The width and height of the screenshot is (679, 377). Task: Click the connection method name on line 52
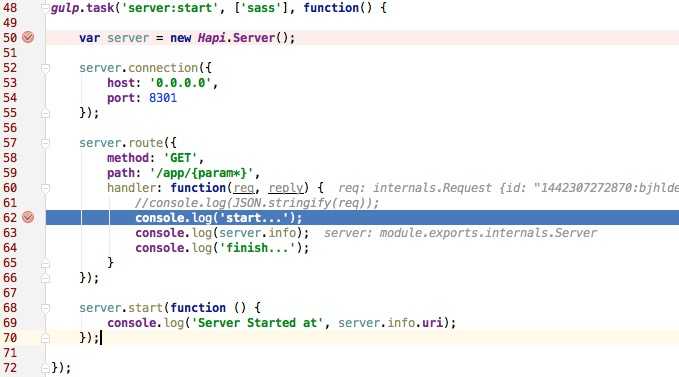[x=163, y=68]
